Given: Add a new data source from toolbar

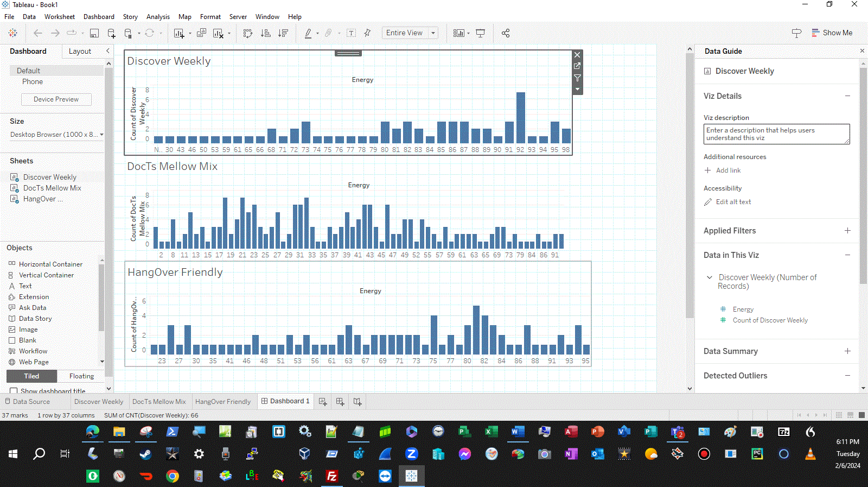Looking at the screenshot, I should 112,33.
